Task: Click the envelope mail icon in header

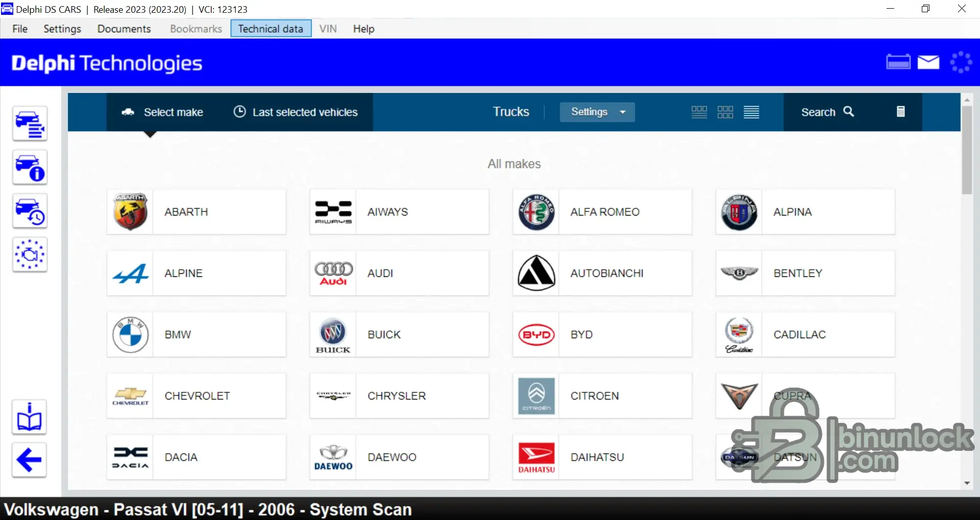Action: coord(928,62)
